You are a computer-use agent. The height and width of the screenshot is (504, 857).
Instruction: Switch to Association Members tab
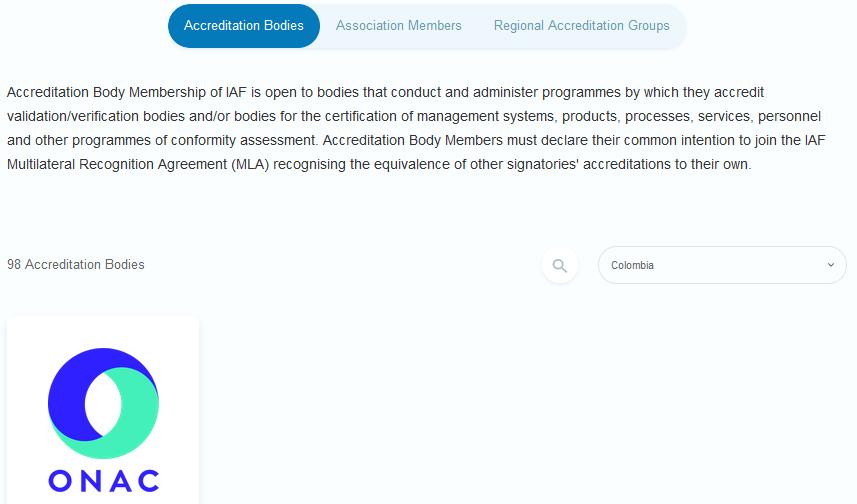pos(398,26)
